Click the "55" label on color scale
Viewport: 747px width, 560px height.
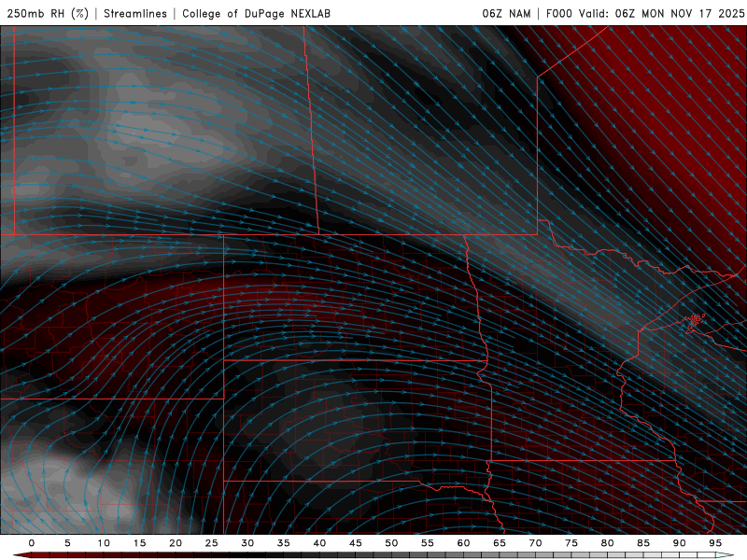coord(428,543)
